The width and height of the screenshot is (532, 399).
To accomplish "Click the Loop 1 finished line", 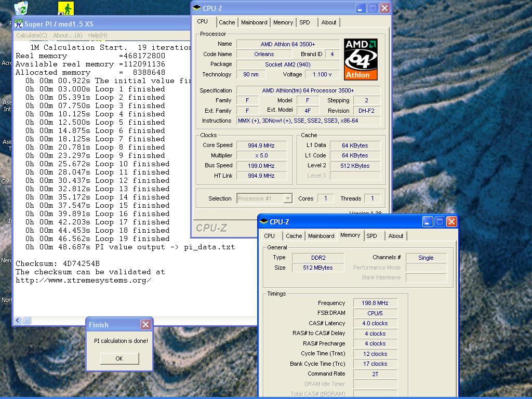I will tap(95, 89).
